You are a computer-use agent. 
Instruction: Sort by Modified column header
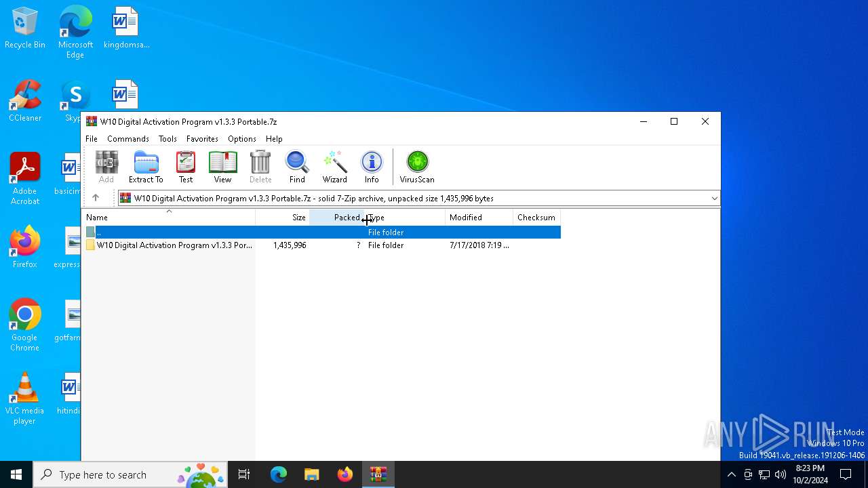coord(479,218)
